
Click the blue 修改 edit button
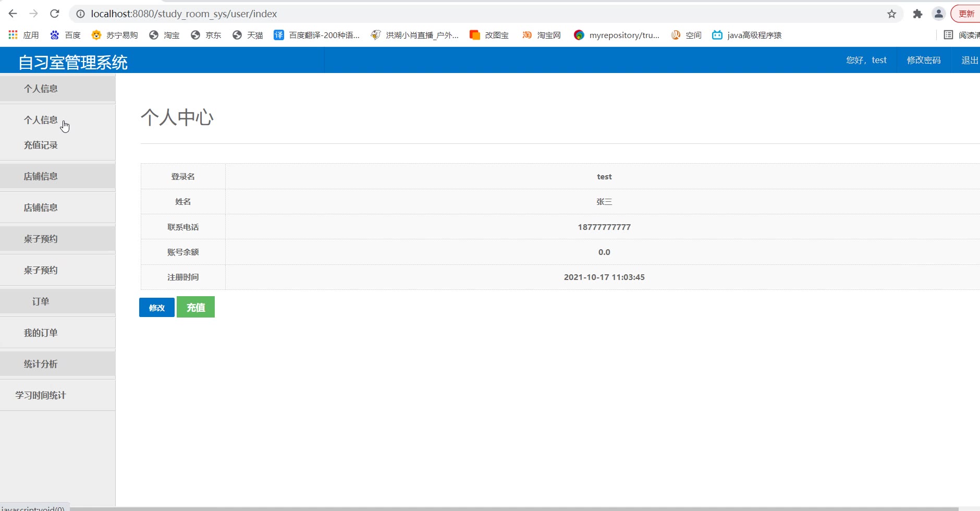click(157, 308)
